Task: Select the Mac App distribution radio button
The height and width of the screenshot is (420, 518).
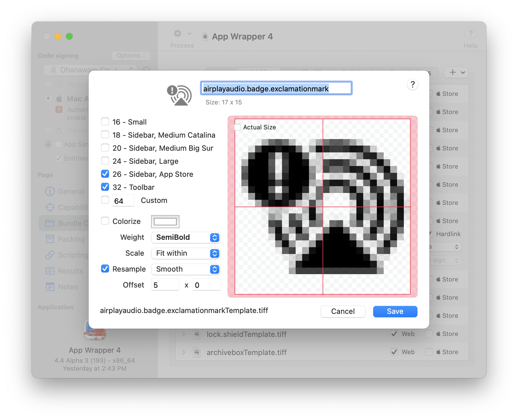Action: point(48,98)
